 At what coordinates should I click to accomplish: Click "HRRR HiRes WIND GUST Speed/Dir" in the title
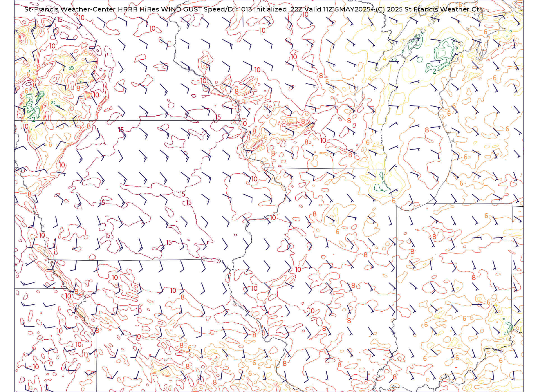178,9
